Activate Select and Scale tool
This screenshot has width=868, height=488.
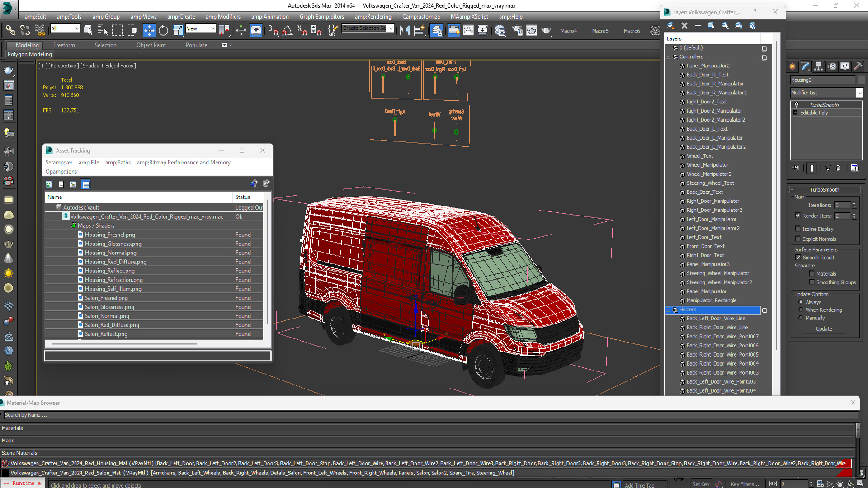(x=178, y=30)
